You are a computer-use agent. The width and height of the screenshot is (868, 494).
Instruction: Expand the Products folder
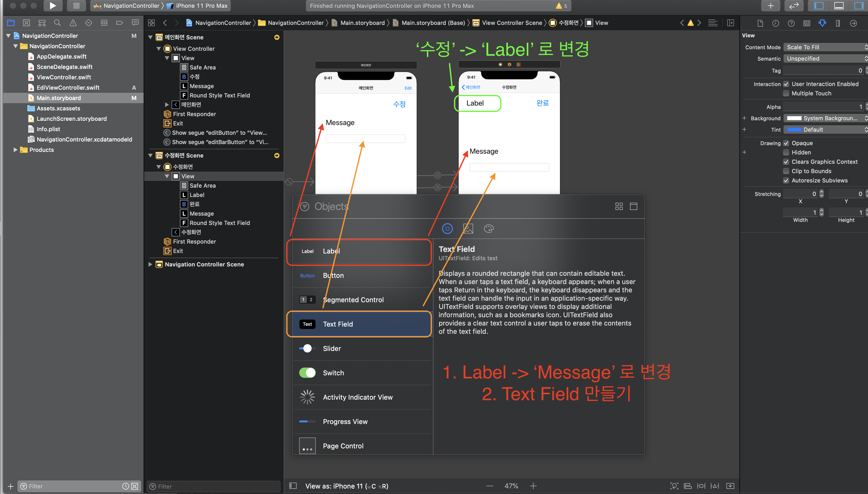(15, 150)
